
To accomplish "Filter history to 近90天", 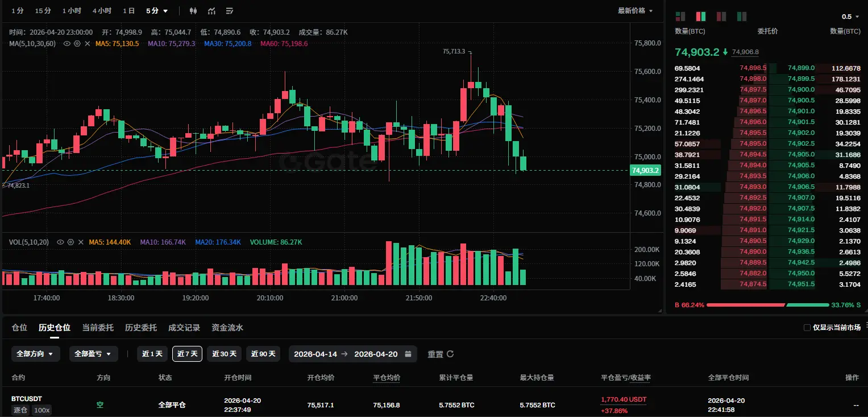I will point(264,354).
